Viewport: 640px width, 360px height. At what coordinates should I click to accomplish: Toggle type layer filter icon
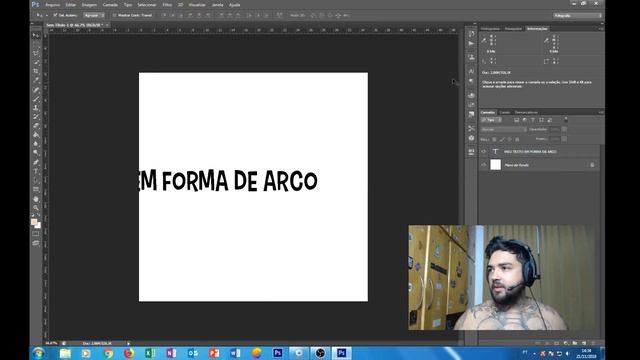tap(533, 120)
